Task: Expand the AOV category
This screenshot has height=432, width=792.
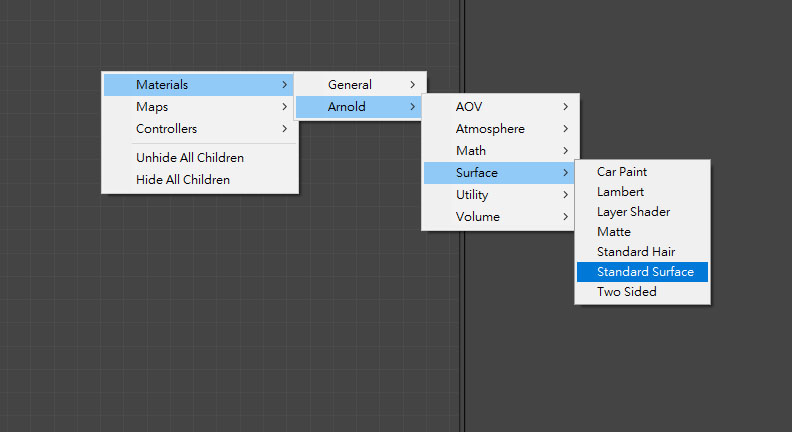Action: coord(468,107)
